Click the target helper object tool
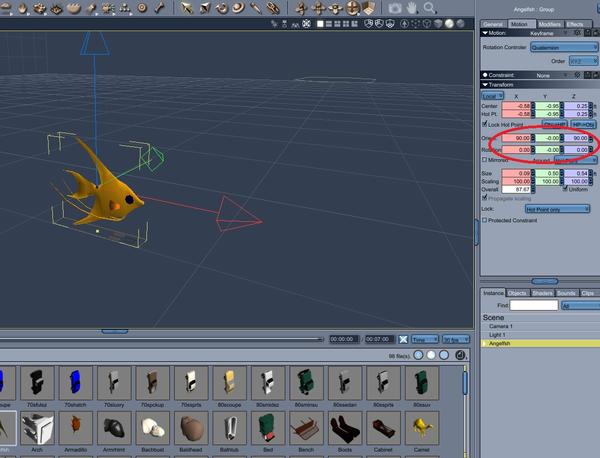 click(x=142, y=7)
